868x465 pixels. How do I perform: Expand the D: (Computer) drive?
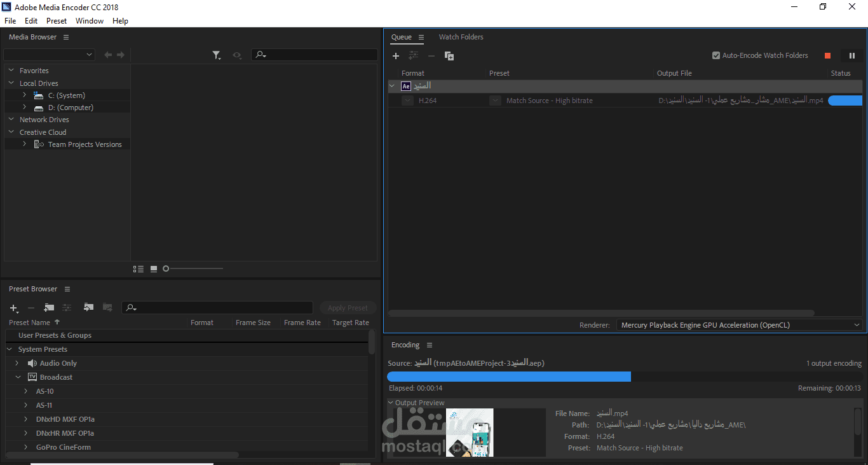[24, 108]
